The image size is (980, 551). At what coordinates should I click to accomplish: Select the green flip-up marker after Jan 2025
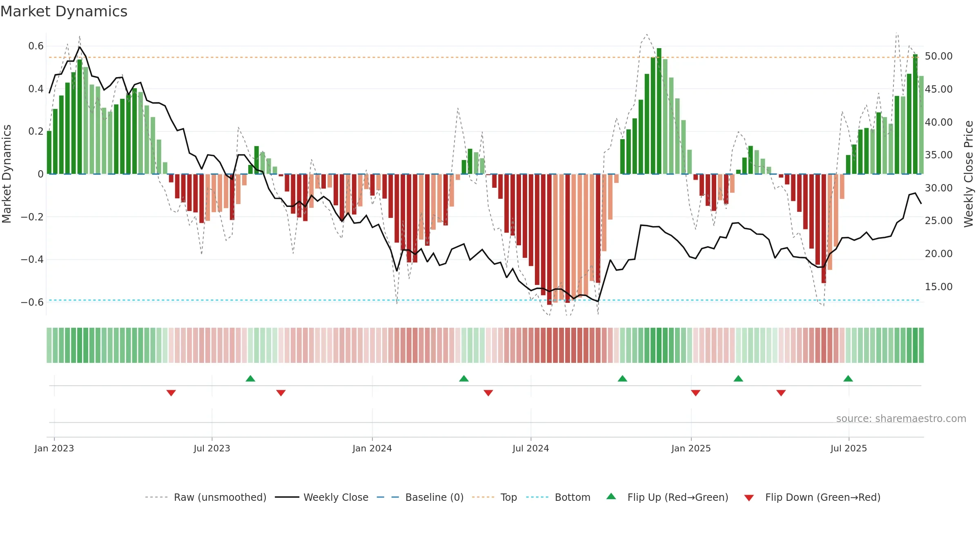[x=738, y=378]
